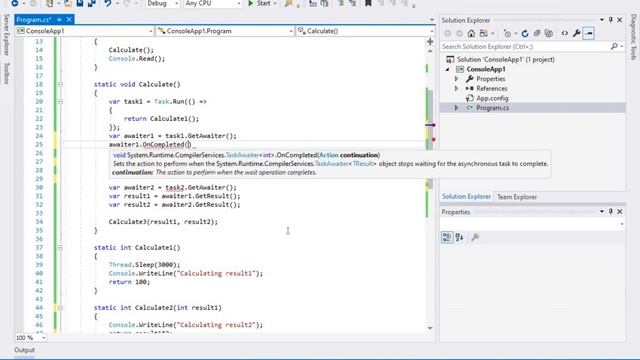Click the Solution Explorer folder view switch icon
The width and height of the screenshot is (640, 360).
click(x=484, y=33)
